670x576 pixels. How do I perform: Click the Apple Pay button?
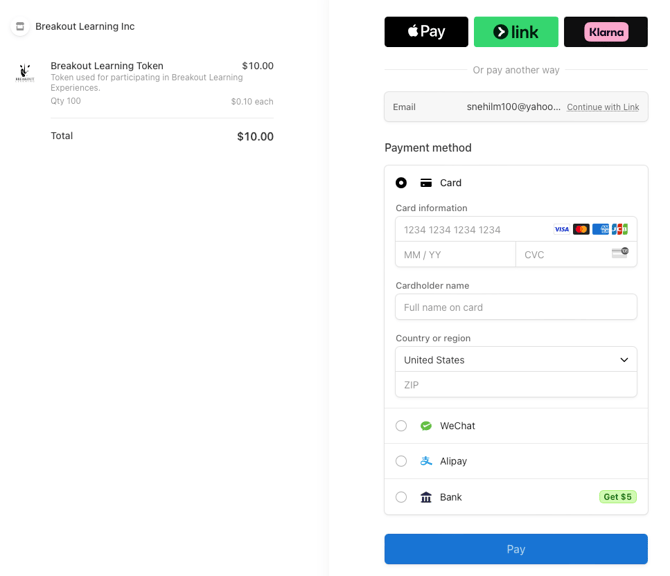click(x=426, y=32)
